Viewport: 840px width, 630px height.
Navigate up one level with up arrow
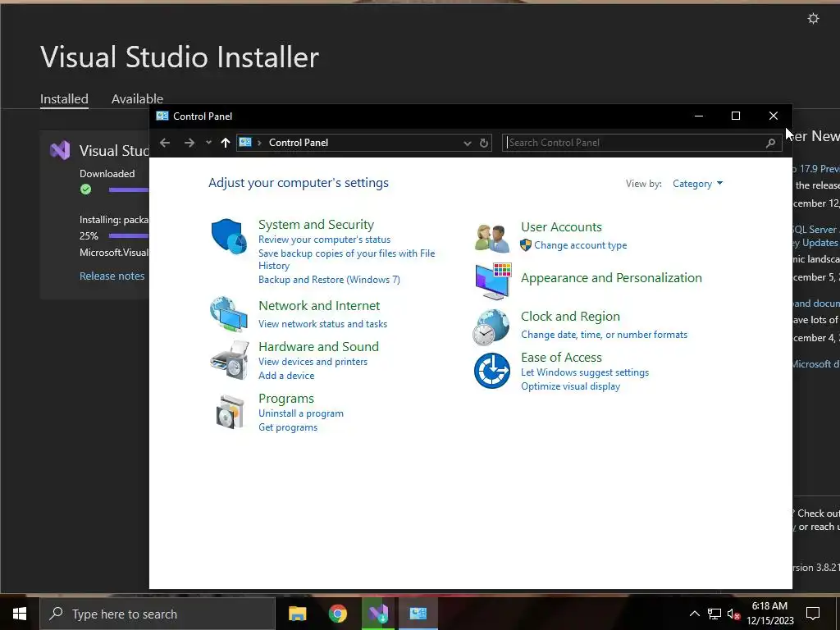click(225, 143)
